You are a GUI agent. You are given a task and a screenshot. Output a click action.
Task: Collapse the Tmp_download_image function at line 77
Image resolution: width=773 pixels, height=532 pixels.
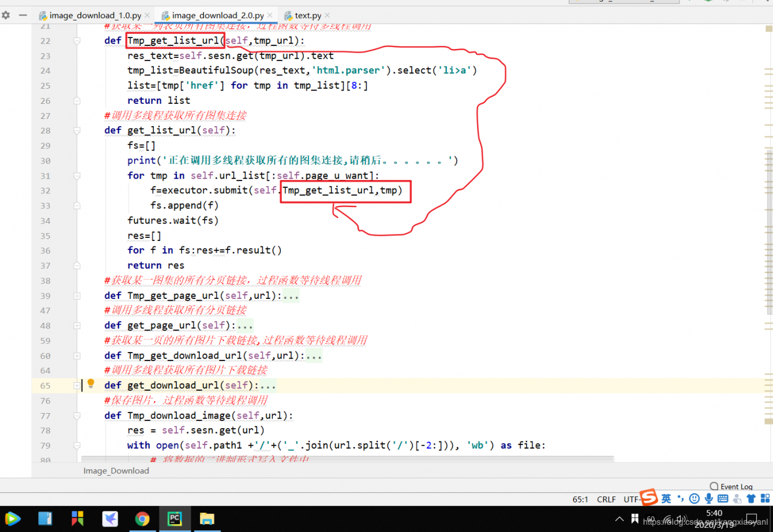pyautogui.click(x=77, y=415)
